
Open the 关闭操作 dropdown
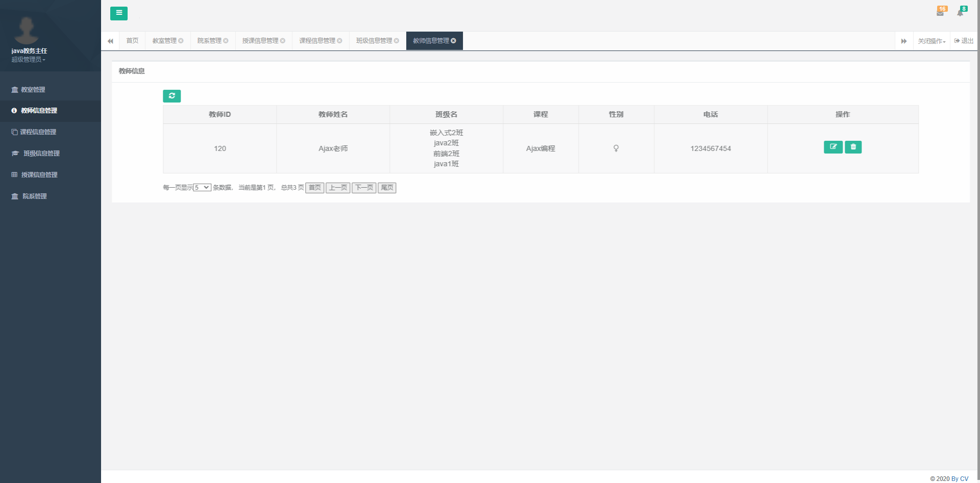pos(932,41)
